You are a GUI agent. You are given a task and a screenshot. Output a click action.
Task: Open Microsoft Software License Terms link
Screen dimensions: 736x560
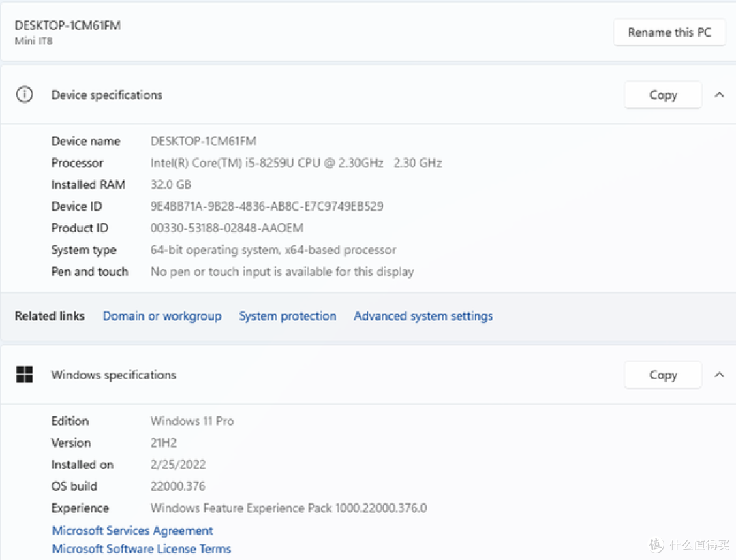(x=141, y=548)
